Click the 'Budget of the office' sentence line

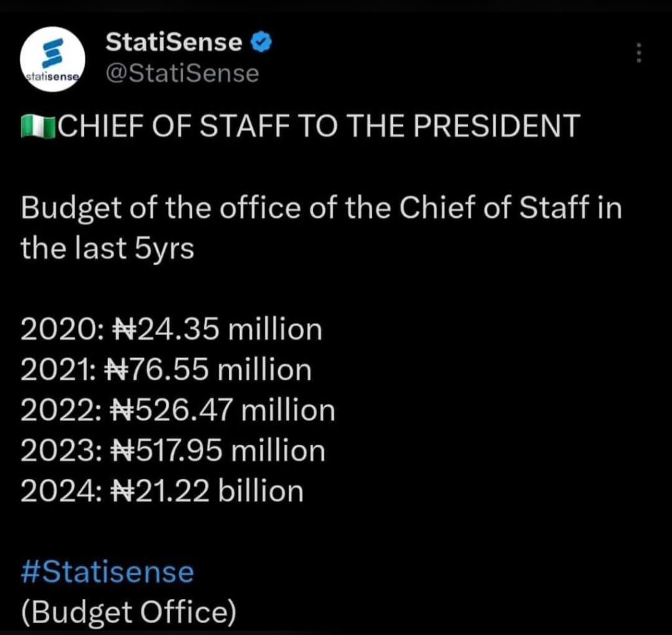[x=321, y=209]
